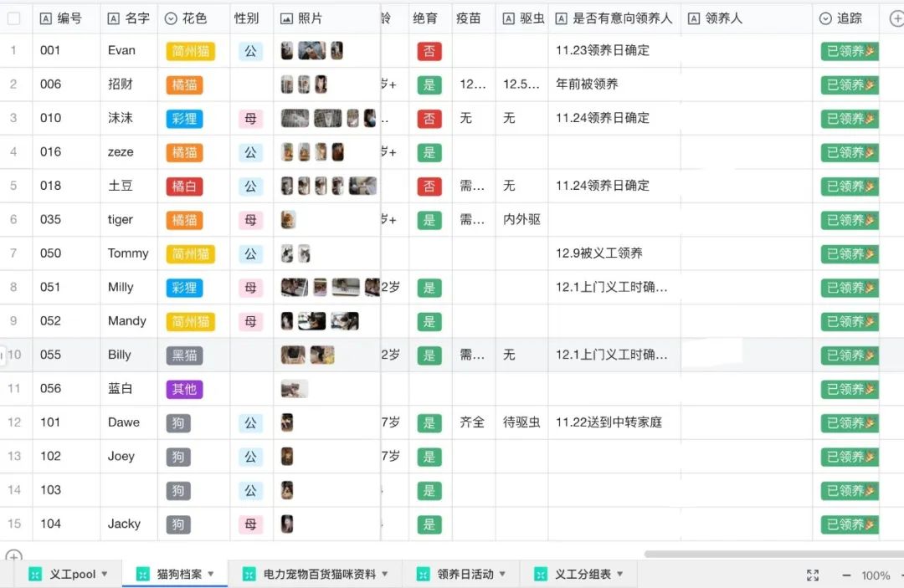The height and width of the screenshot is (588, 904).
Task: Switch to the 义工分组表 tab
Action: pyautogui.click(x=583, y=574)
